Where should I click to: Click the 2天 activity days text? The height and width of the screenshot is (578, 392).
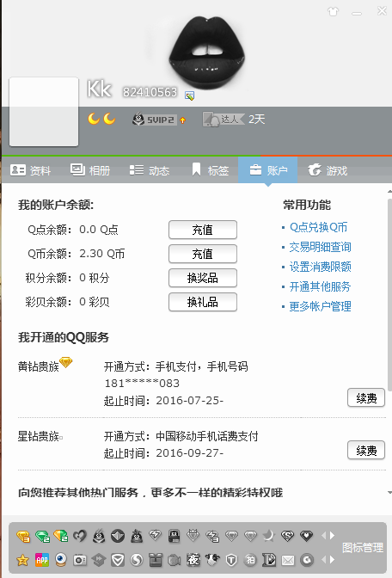click(x=256, y=120)
